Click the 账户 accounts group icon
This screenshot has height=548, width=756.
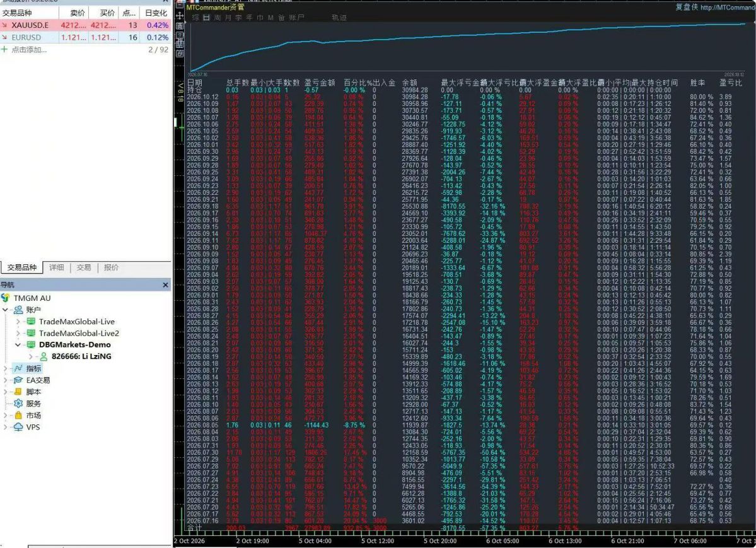click(x=18, y=310)
